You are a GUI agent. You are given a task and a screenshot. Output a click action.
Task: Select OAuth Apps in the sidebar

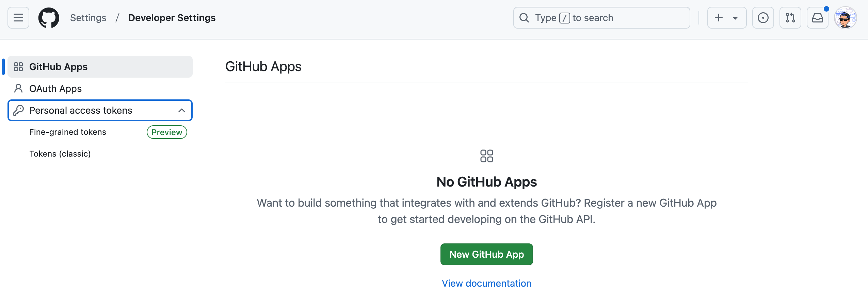55,89
